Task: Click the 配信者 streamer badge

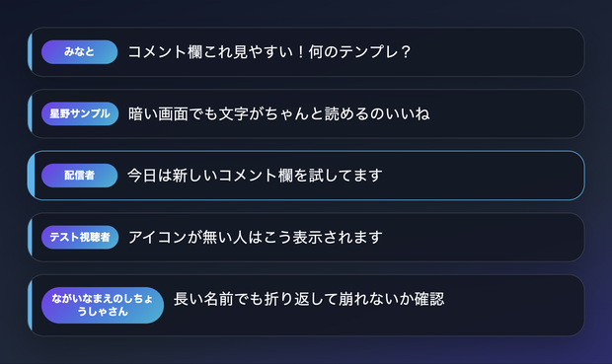Action: pyautogui.click(x=80, y=176)
